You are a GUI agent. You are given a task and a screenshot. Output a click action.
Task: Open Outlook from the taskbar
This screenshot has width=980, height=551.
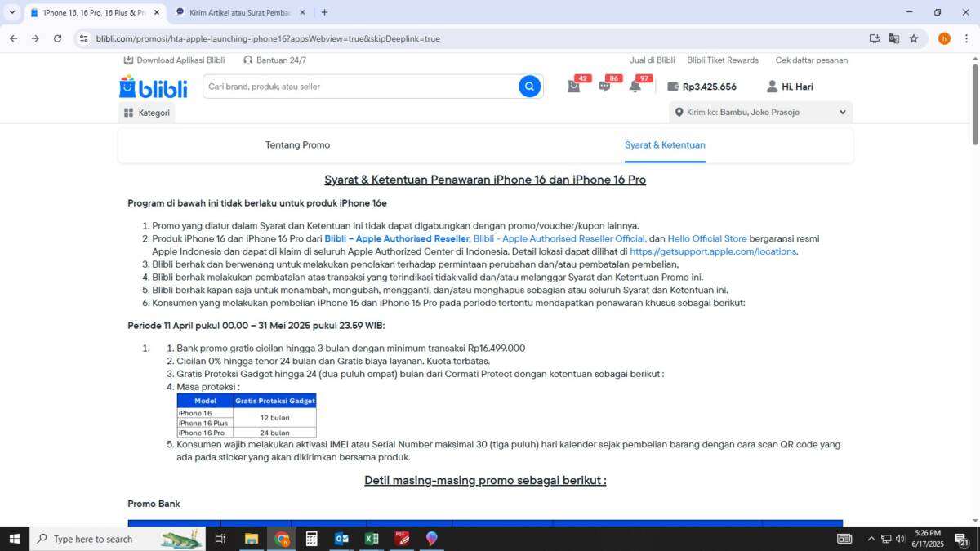coord(341,539)
